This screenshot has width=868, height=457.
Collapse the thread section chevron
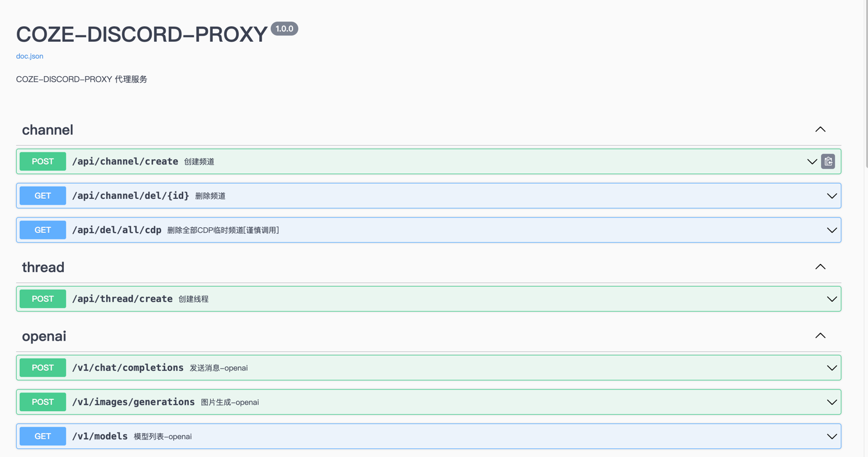[820, 267]
